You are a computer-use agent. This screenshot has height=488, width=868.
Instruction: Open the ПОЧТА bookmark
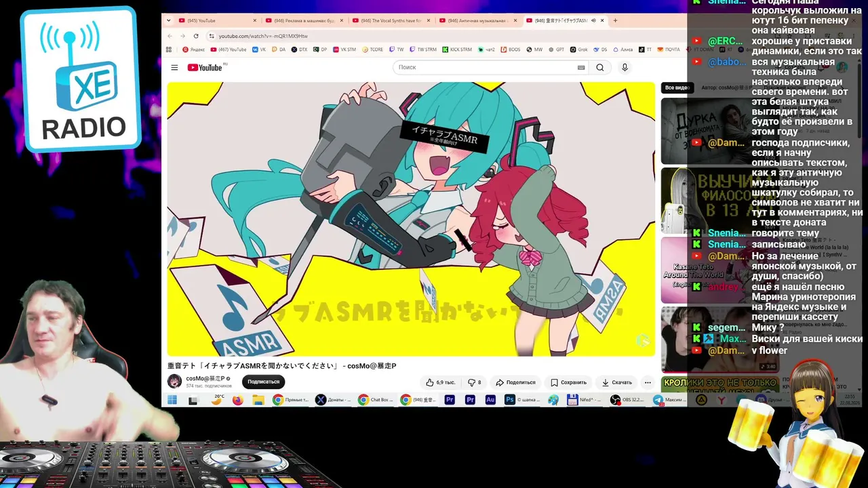point(668,49)
